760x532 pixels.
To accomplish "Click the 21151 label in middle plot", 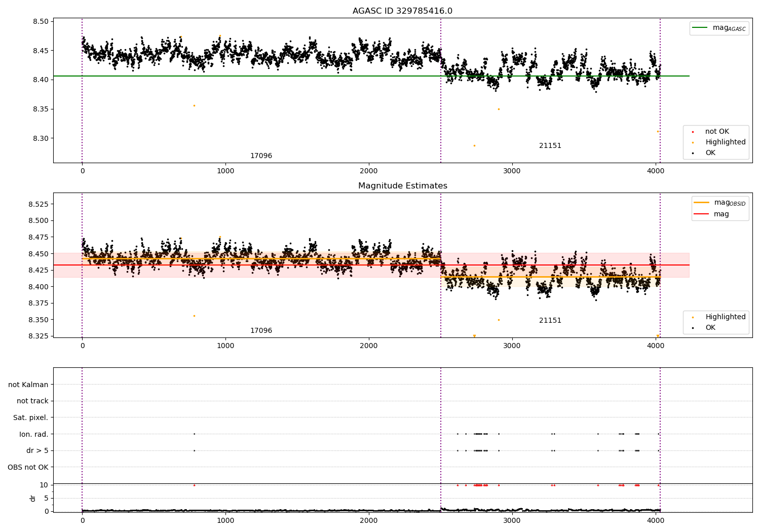I will coord(550,321).
